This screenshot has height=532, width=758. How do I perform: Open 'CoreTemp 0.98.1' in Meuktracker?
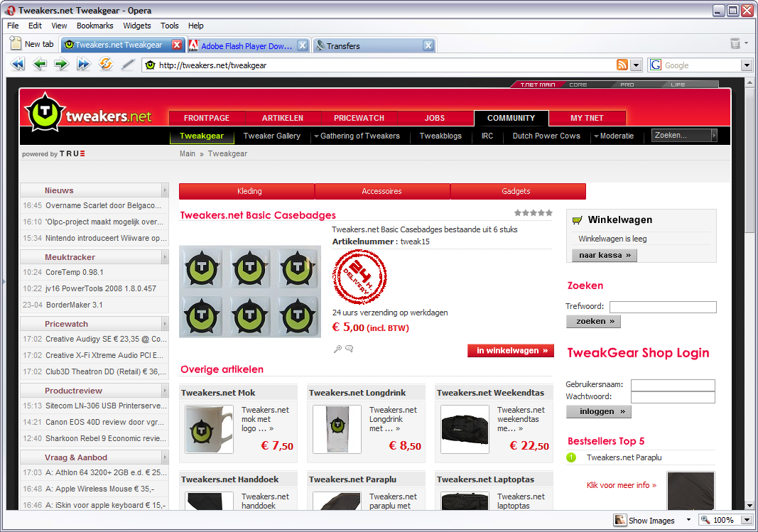click(x=75, y=272)
